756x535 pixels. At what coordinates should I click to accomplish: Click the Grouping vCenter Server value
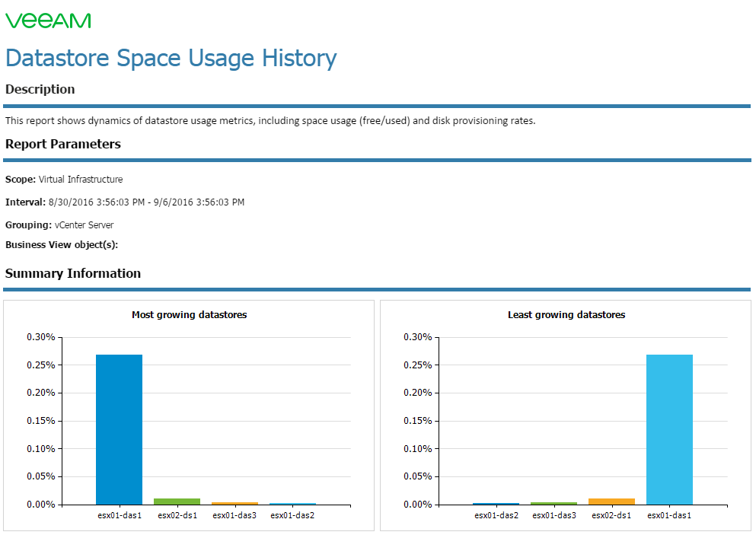pyautogui.click(x=84, y=225)
